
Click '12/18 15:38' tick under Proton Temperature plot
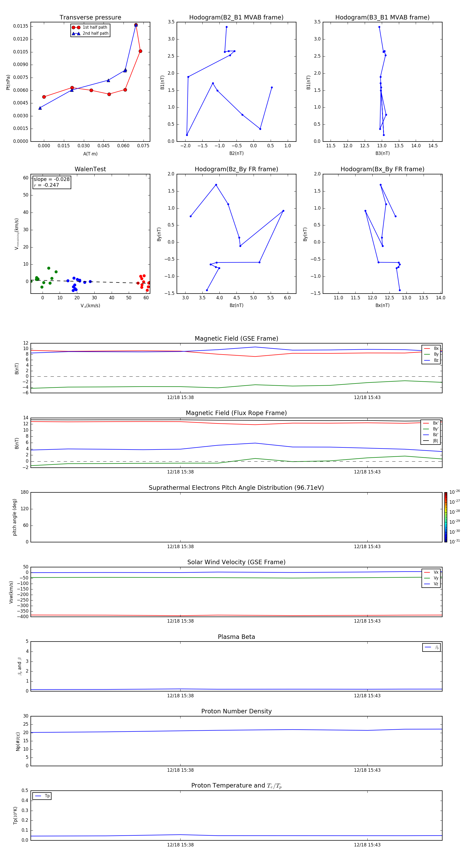click(181, 845)
